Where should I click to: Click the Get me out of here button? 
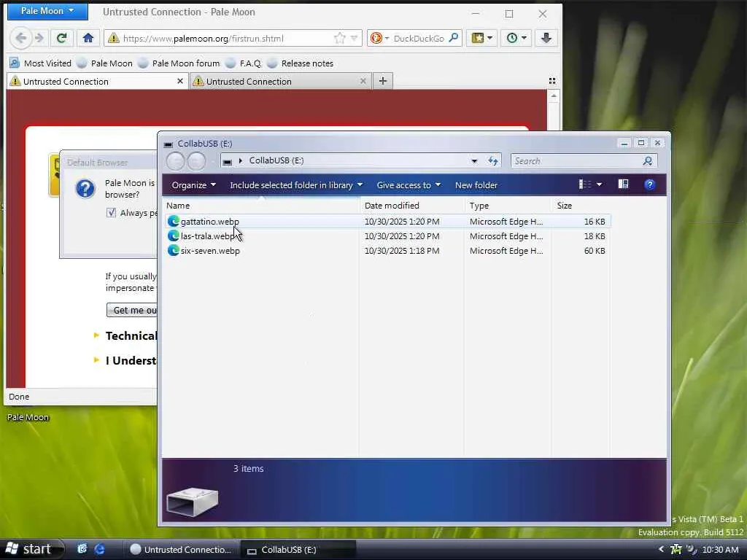[132, 310]
